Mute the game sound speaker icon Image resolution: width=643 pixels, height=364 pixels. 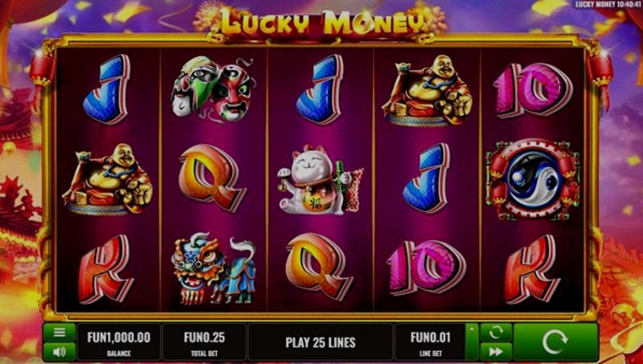(x=59, y=352)
